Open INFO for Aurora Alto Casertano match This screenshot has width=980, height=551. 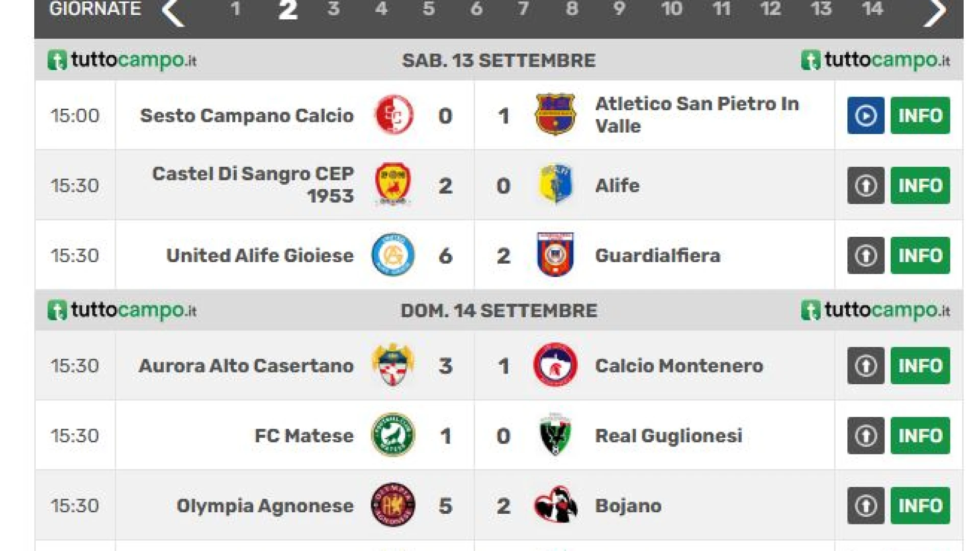920,366
